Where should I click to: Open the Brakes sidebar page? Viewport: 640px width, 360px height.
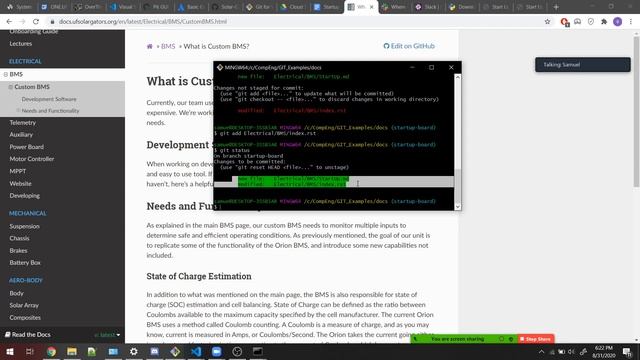tap(18, 251)
